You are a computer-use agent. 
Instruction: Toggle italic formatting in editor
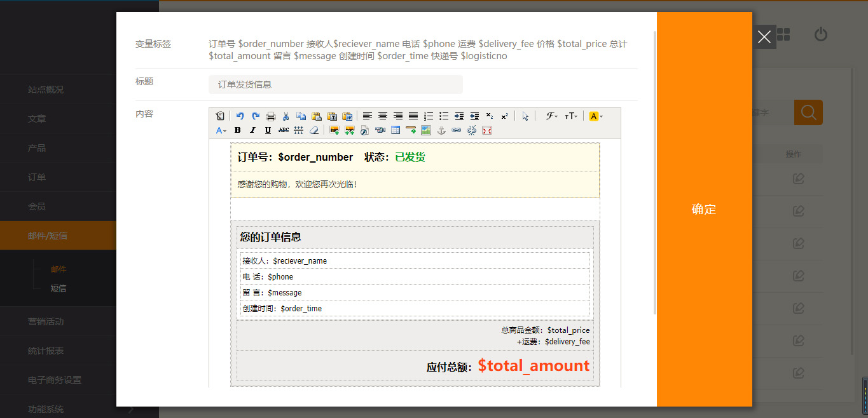252,130
